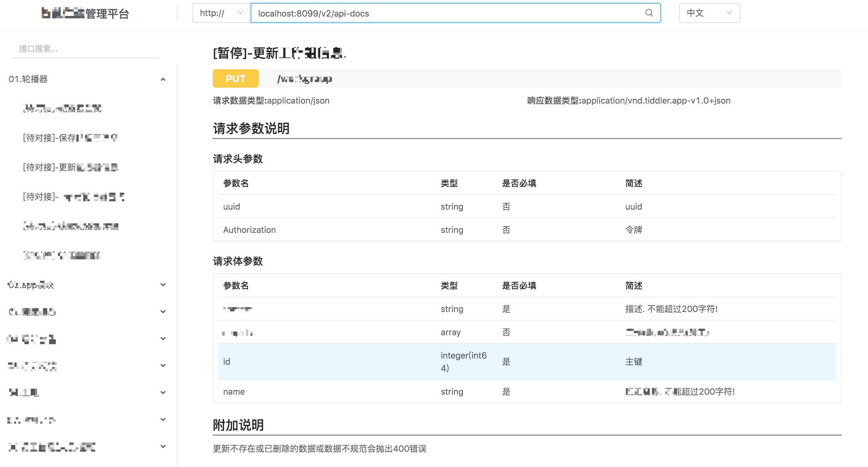Click the 参数名 header in request body table
The width and height of the screenshot is (868, 467).
point(235,285)
